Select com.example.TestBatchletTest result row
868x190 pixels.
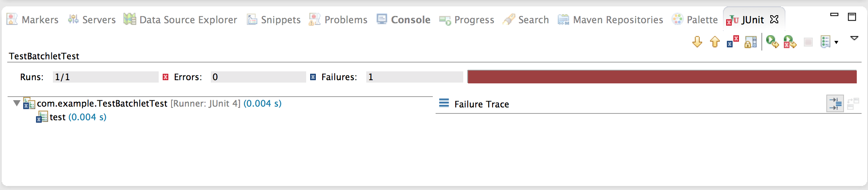[159, 103]
